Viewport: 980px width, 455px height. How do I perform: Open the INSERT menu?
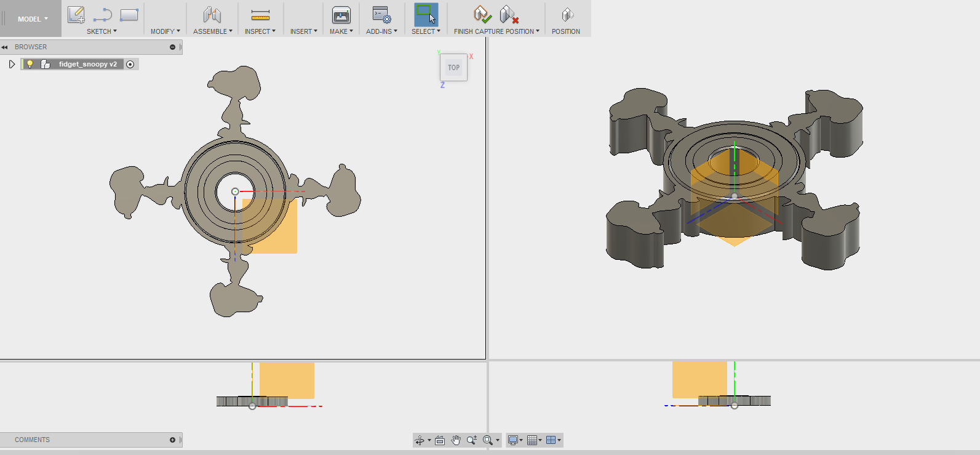[303, 31]
